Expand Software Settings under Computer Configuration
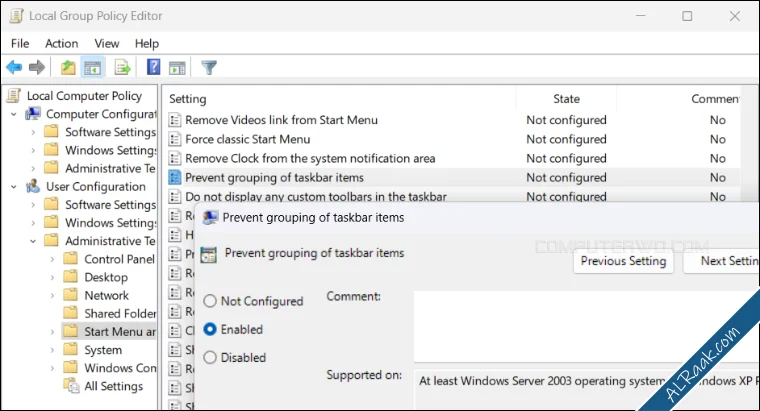The width and height of the screenshot is (760, 411). (x=33, y=132)
